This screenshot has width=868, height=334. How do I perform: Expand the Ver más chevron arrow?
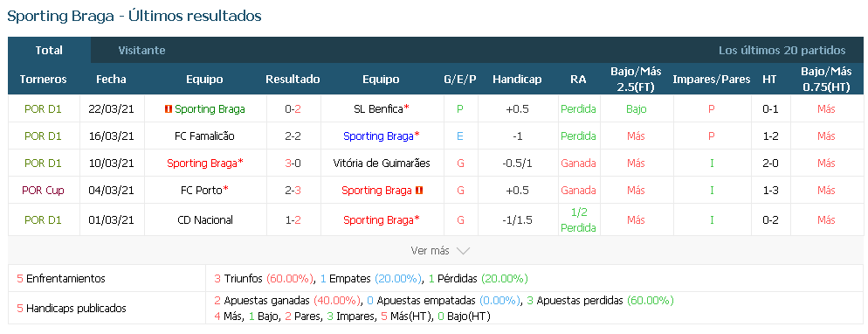click(x=463, y=251)
